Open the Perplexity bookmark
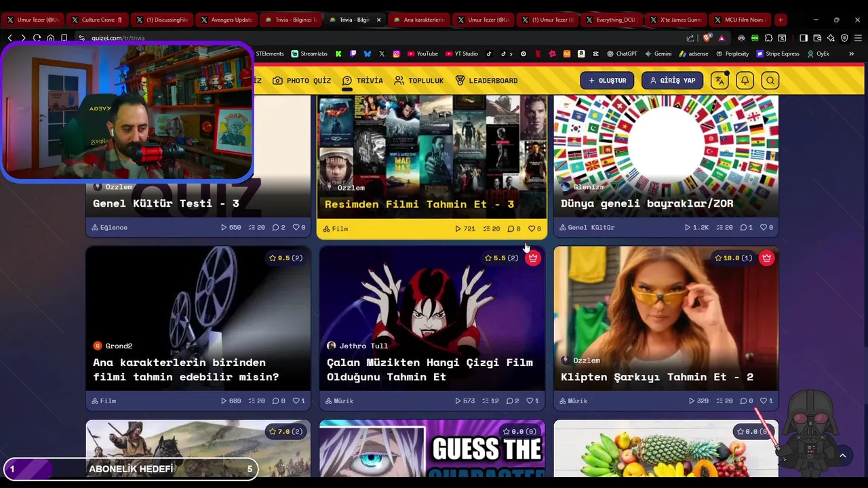Viewport: 868px width, 488px height. [732, 54]
